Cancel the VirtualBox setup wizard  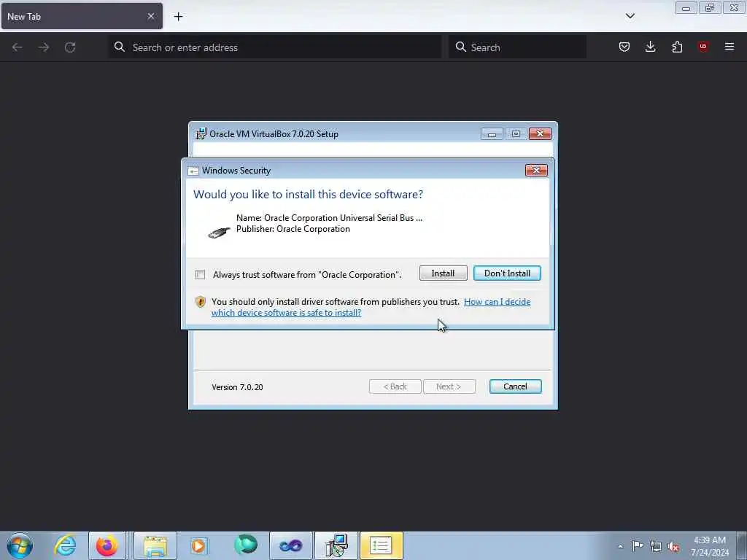515,386
